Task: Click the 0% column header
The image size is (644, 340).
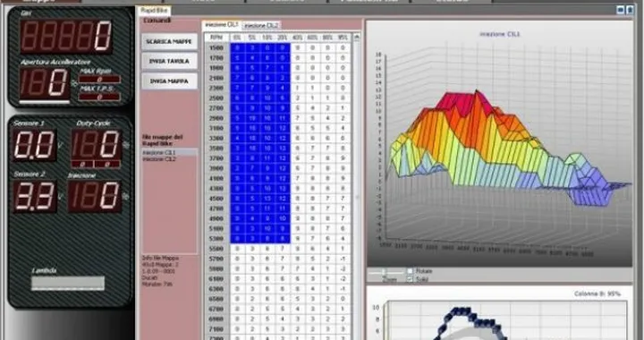Action: pos(237,38)
